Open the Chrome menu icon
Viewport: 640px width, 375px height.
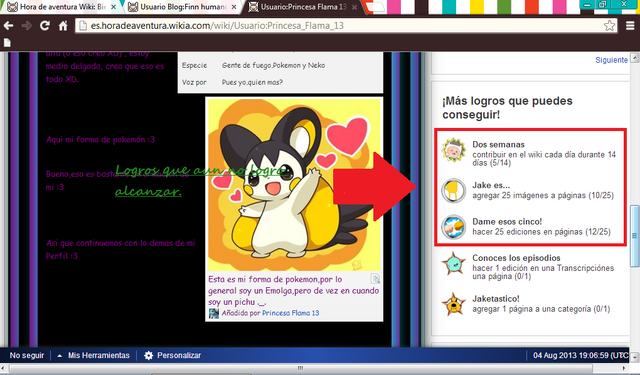tap(630, 26)
